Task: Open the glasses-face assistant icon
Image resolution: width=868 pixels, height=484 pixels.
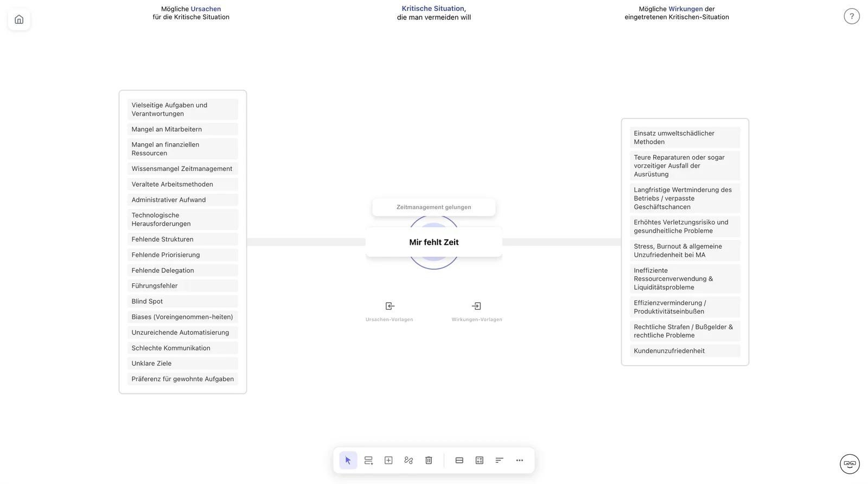Action: point(850,464)
